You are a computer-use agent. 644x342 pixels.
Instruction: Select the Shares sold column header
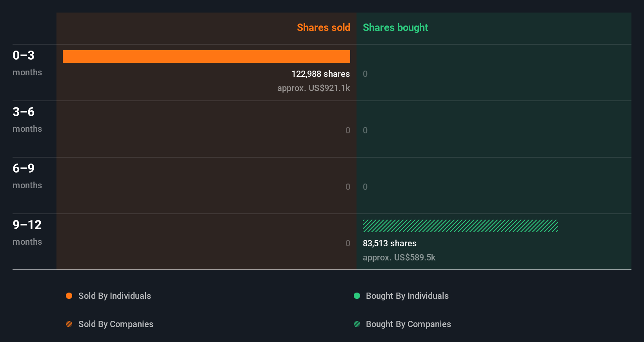point(323,27)
